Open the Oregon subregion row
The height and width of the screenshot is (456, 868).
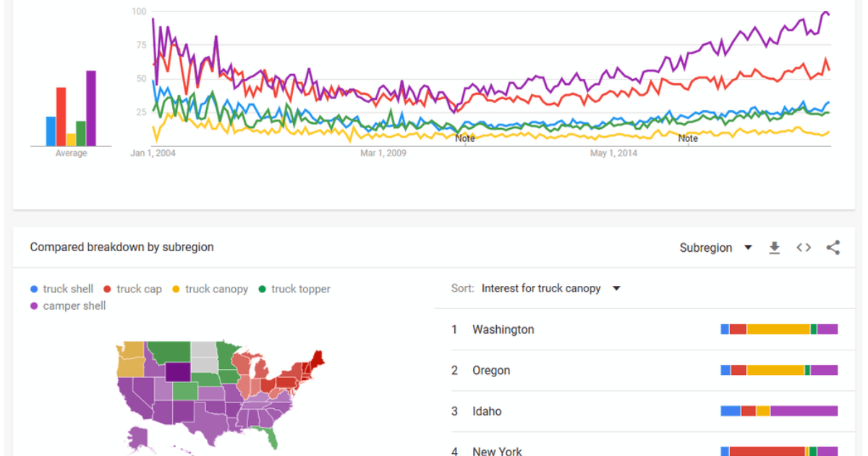point(491,371)
